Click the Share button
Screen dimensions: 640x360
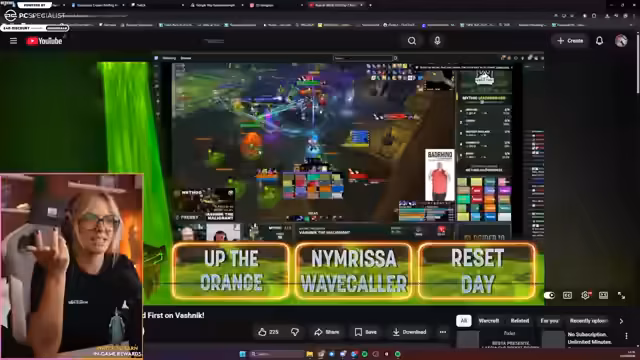click(x=327, y=332)
